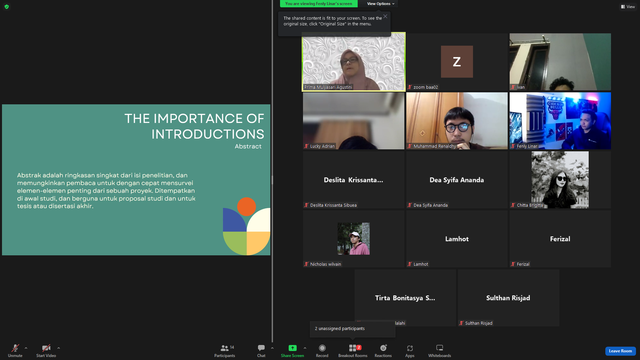Open the Apps panel
The image size is (640, 360).
click(410, 350)
